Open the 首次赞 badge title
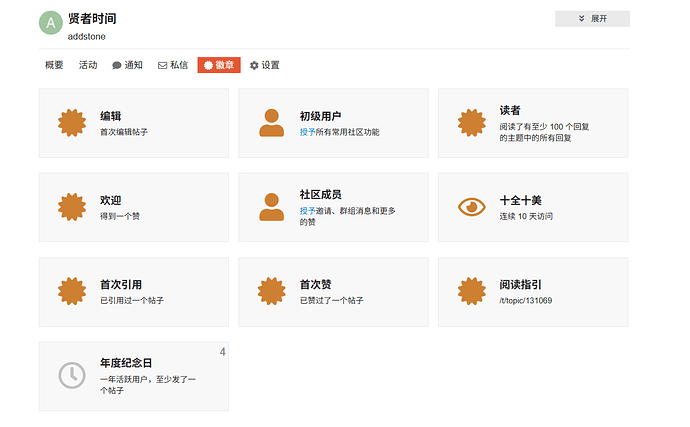 (x=316, y=284)
